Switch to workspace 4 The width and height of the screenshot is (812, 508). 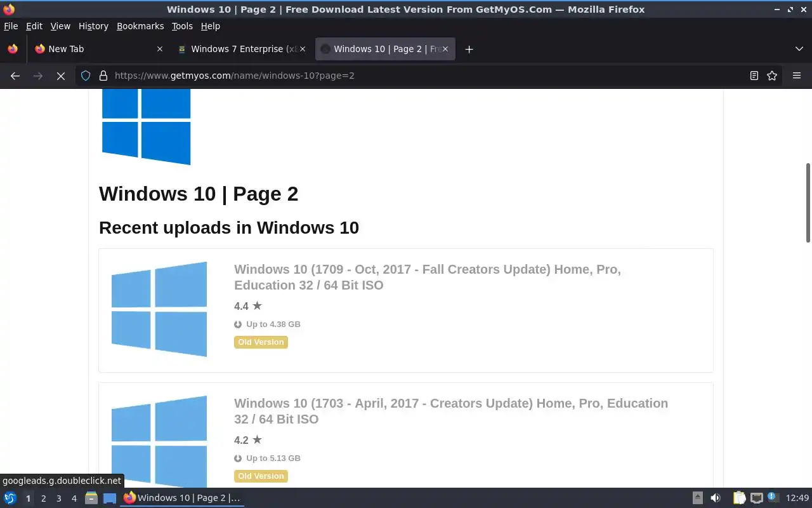point(74,498)
